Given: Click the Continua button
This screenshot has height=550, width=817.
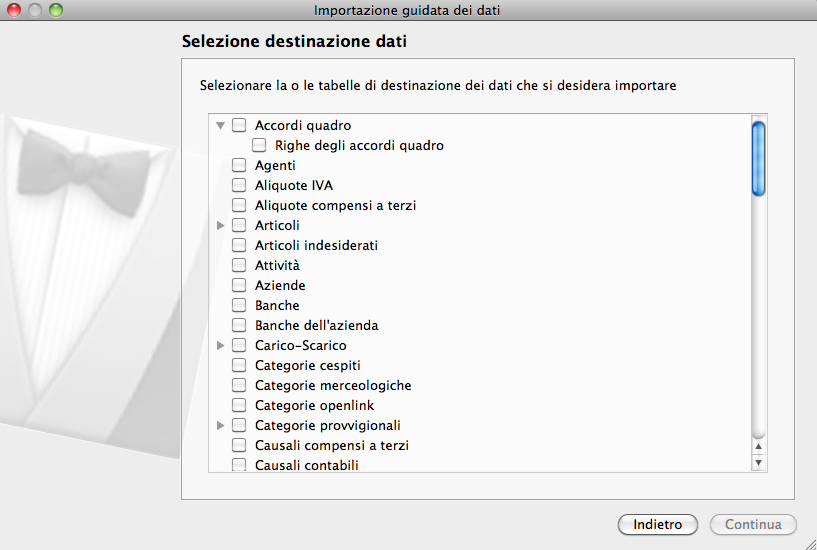Looking at the screenshot, I should tap(752, 525).
